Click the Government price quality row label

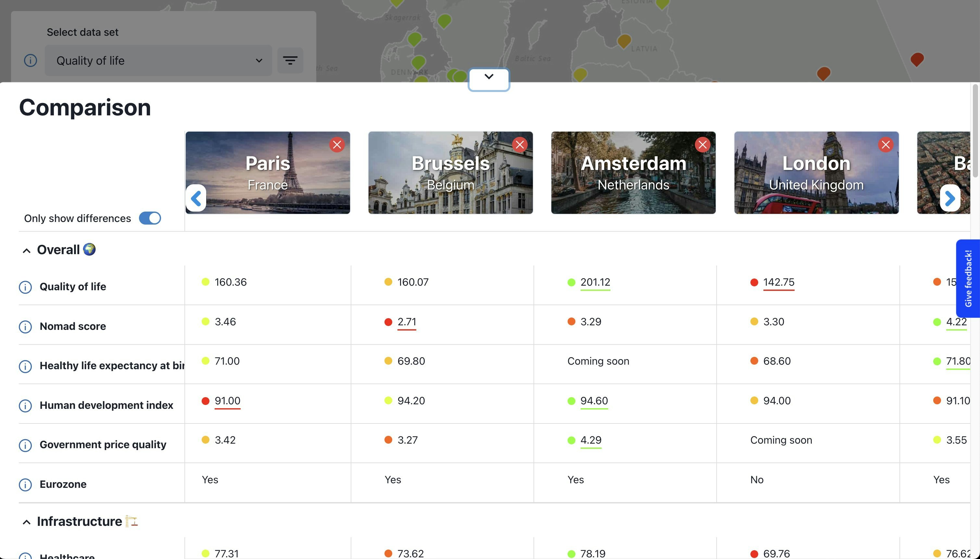click(x=103, y=445)
